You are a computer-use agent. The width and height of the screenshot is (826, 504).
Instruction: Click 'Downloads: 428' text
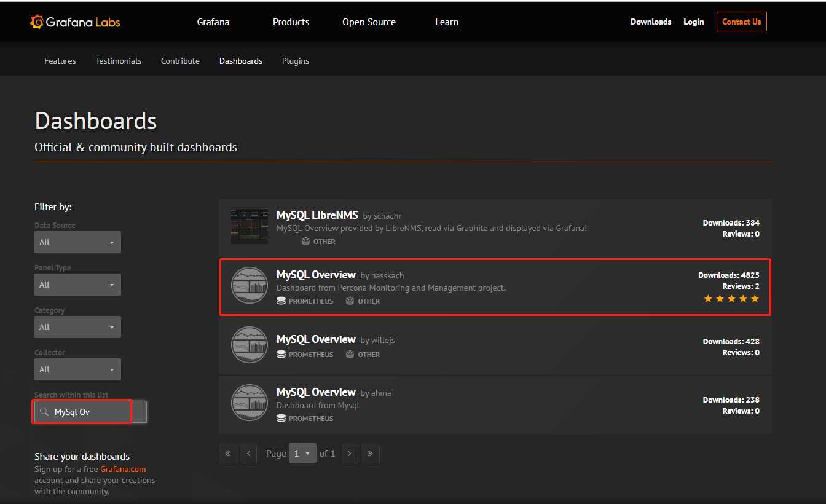731,341
